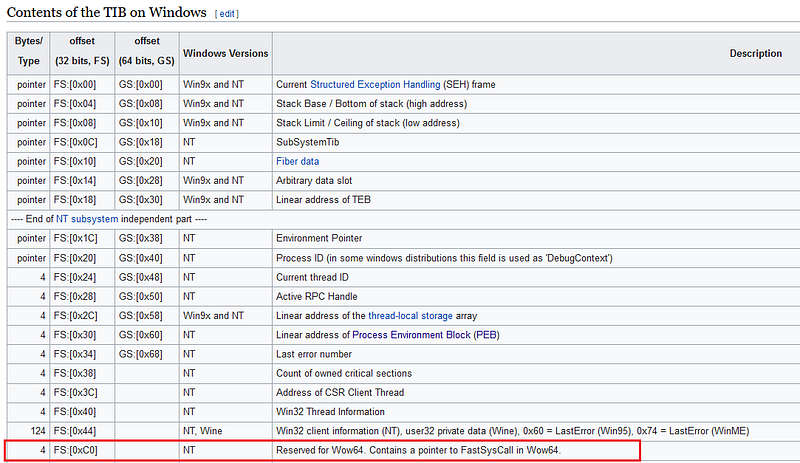This screenshot has width=800, height=463.
Task: Select the Description column header
Action: tap(756, 54)
